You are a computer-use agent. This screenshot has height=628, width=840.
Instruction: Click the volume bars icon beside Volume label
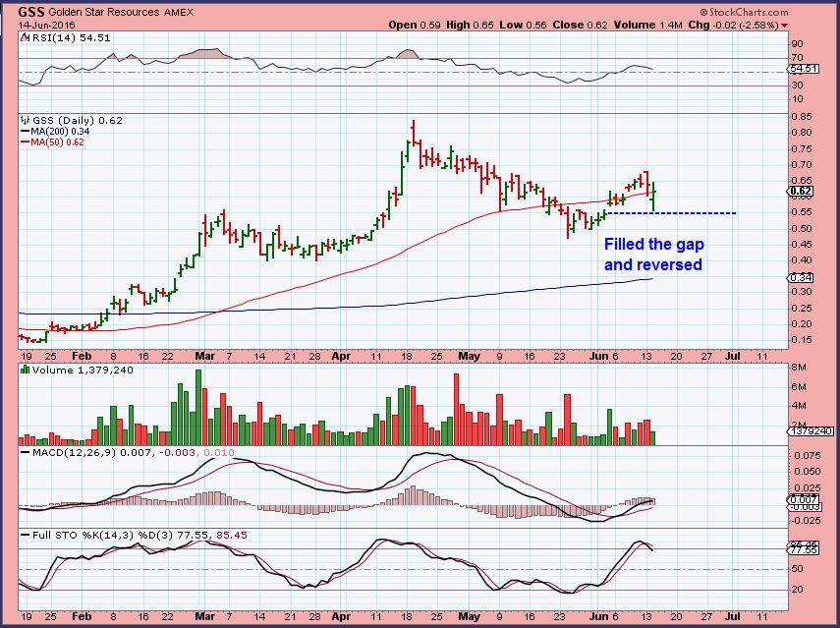[x=26, y=370]
